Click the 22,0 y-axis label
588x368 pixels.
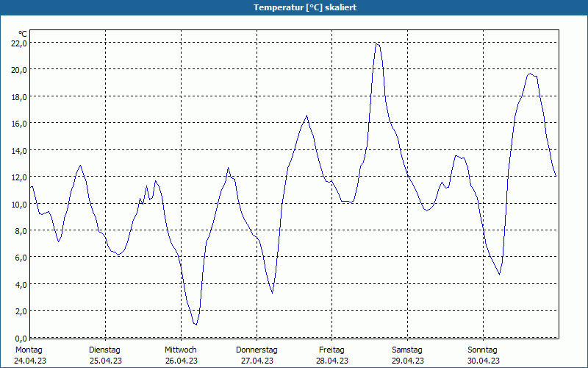(x=19, y=43)
